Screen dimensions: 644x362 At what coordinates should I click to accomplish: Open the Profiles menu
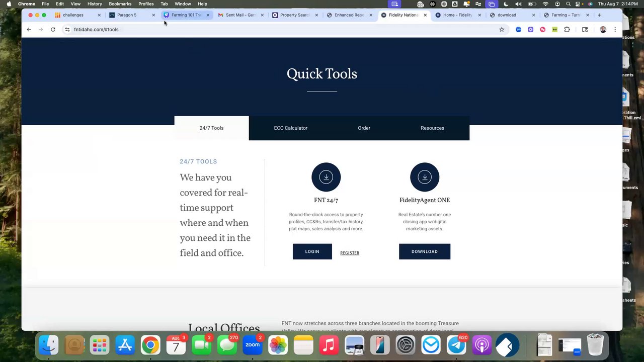pyautogui.click(x=146, y=4)
